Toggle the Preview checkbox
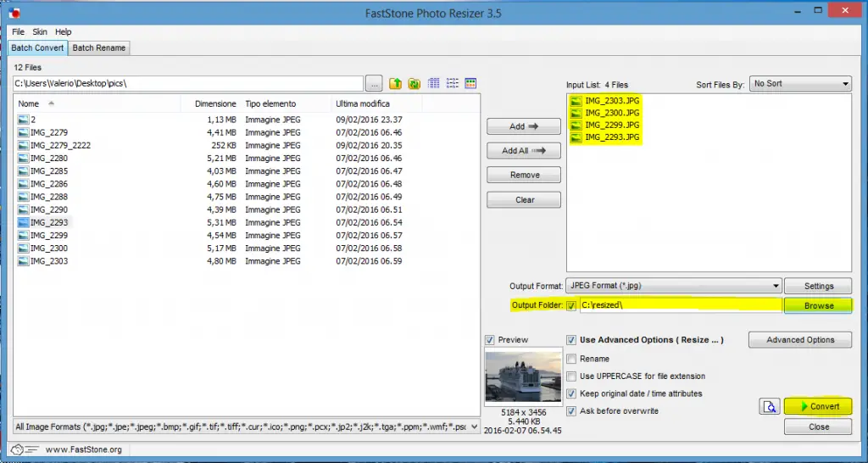The image size is (868, 463). (489, 340)
